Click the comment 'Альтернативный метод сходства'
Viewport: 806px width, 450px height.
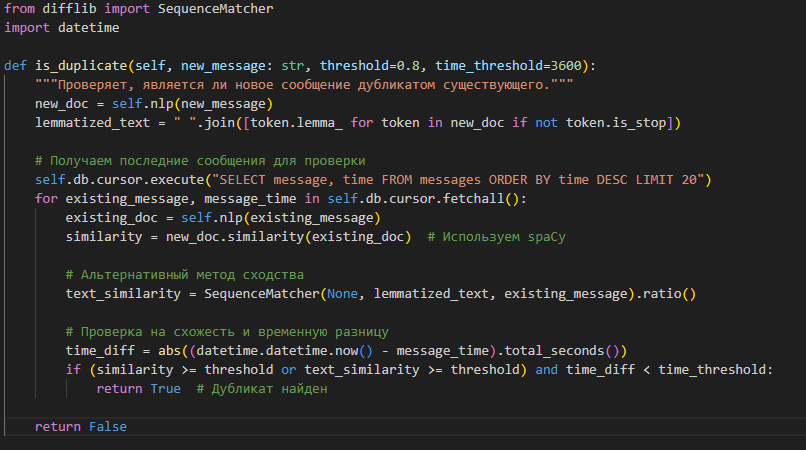(185, 275)
